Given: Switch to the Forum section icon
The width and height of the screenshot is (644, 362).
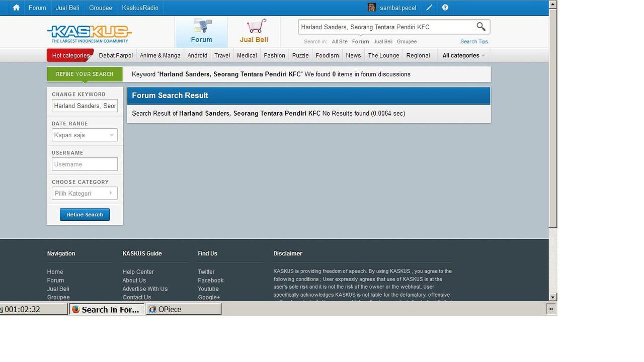Looking at the screenshot, I should coord(201,31).
